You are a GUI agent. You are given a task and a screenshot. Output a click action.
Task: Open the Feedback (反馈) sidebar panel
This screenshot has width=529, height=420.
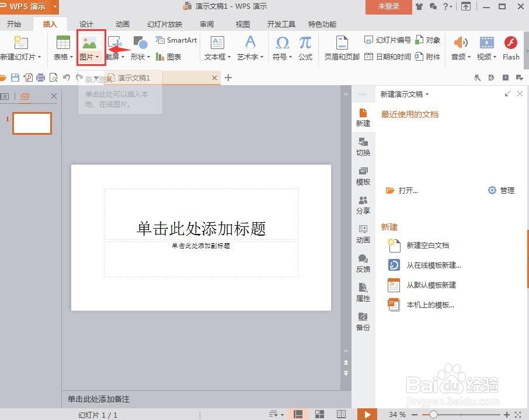point(363,263)
